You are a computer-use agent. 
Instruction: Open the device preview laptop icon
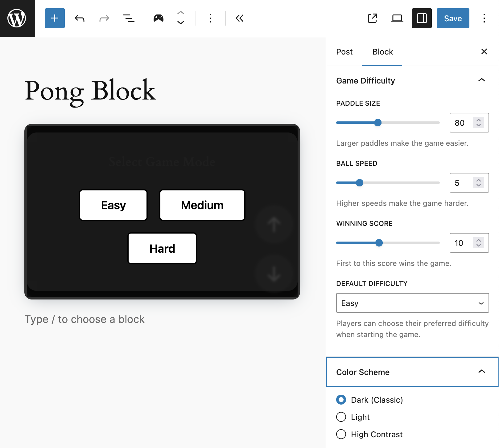[397, 18]
